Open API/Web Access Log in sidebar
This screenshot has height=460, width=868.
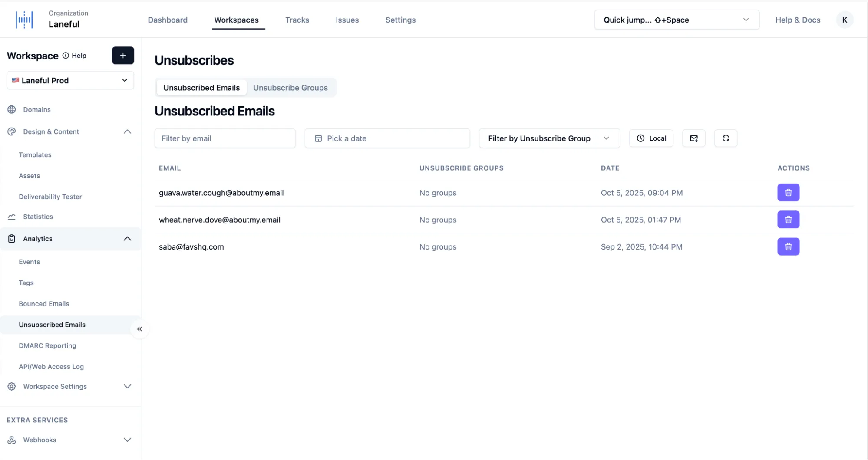click(51, 367)
